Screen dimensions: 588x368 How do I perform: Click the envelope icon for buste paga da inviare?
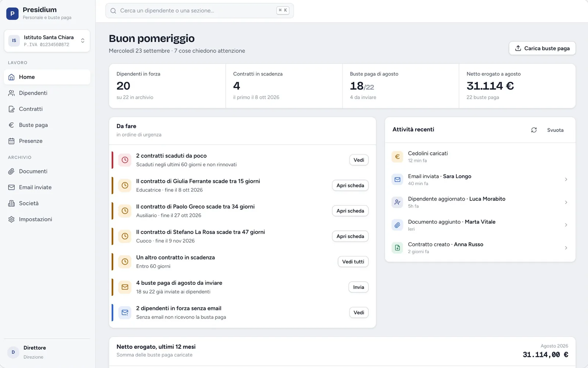[x=125, y=287]
